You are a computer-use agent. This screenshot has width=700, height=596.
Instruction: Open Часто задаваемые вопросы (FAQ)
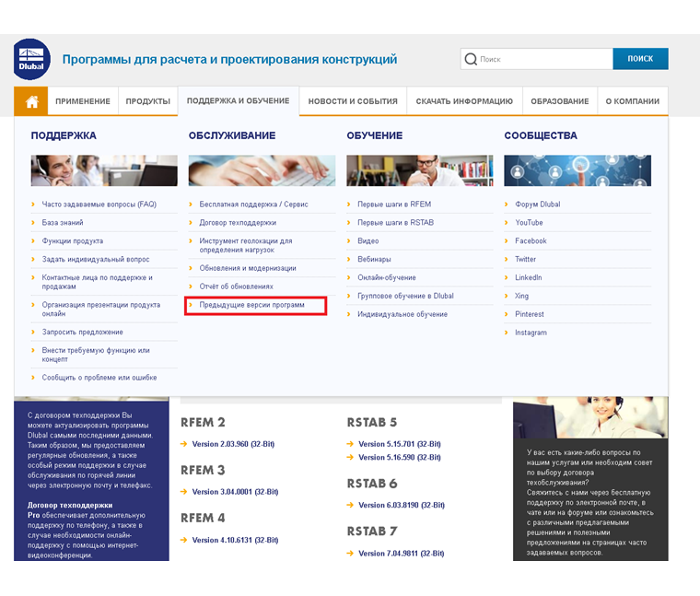coord(99,205)
